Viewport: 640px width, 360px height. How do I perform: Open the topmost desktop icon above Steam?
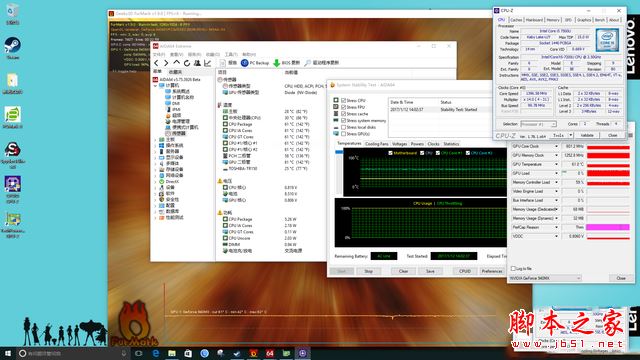(12, 13)
